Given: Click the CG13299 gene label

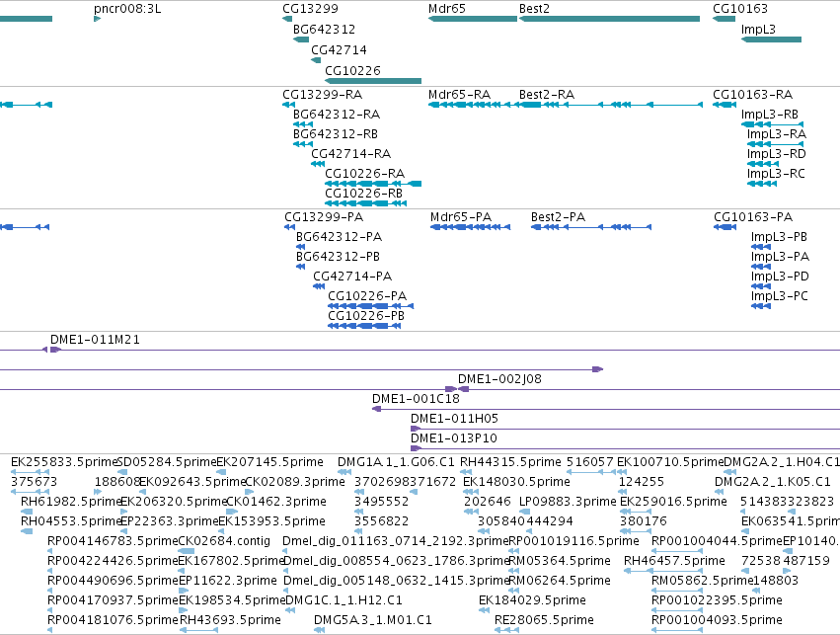Looking at the screenshot, I should pos(310,9).
